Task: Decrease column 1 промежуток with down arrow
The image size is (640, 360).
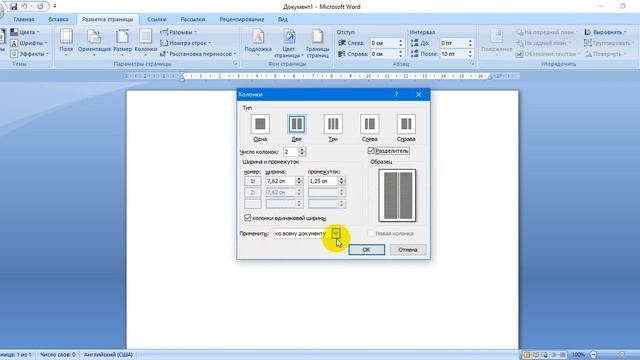Action: click(x=341, y=183)
